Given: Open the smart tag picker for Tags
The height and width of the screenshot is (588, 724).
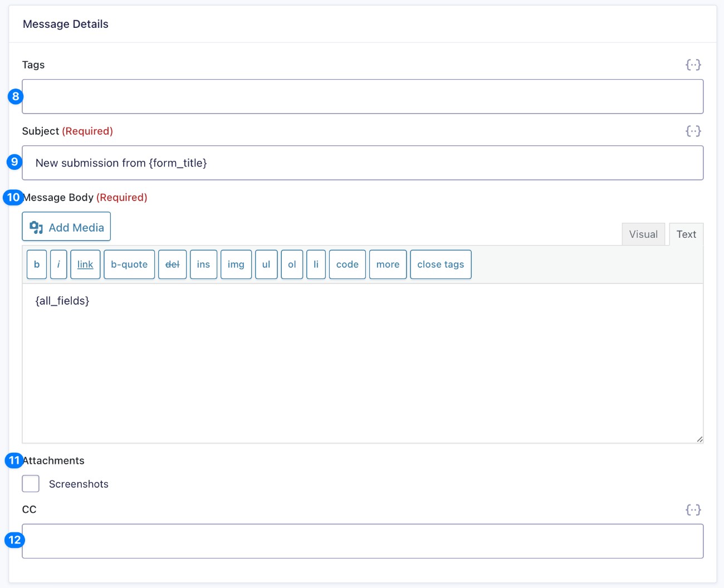Looking at the screenshot, I should tap(693, 65).
